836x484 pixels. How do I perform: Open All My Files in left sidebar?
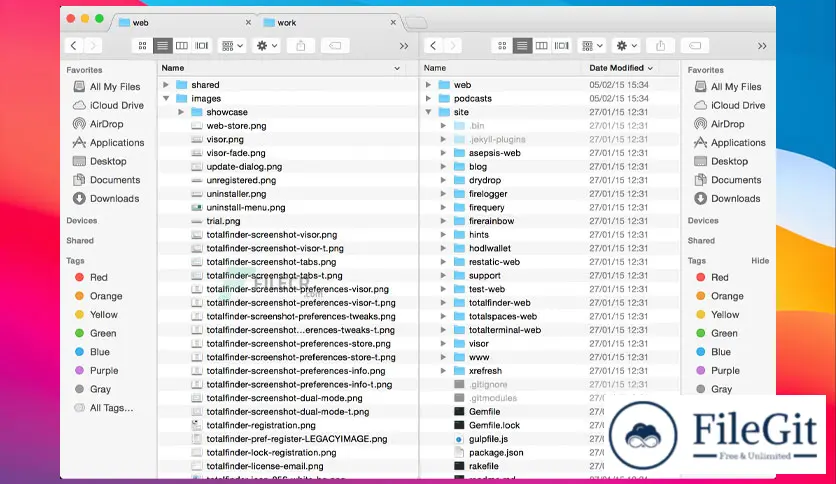pyautogui.click(x=107, y=87)
